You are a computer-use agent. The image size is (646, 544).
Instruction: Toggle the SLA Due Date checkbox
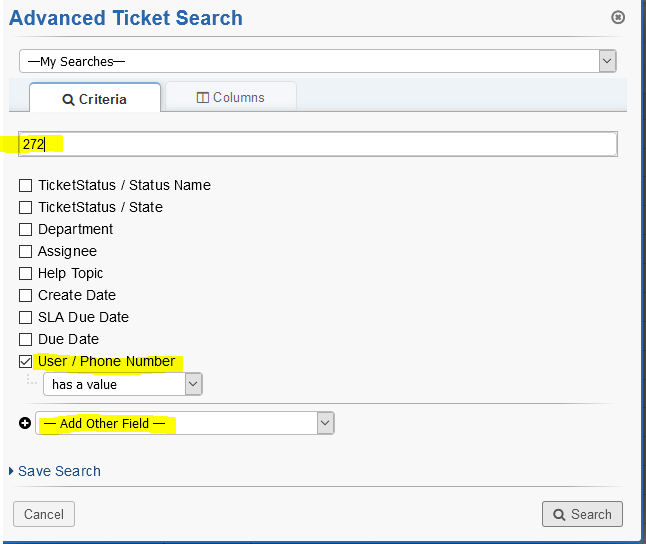tap(26, 317)
